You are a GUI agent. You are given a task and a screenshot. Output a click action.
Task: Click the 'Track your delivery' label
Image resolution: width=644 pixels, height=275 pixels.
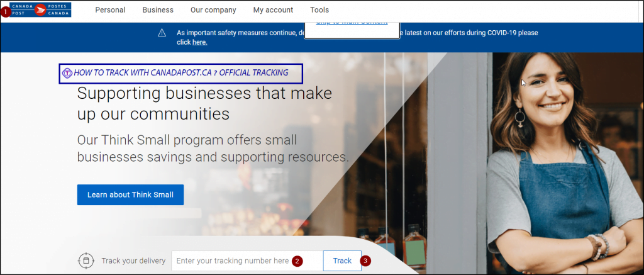point(133,261)
